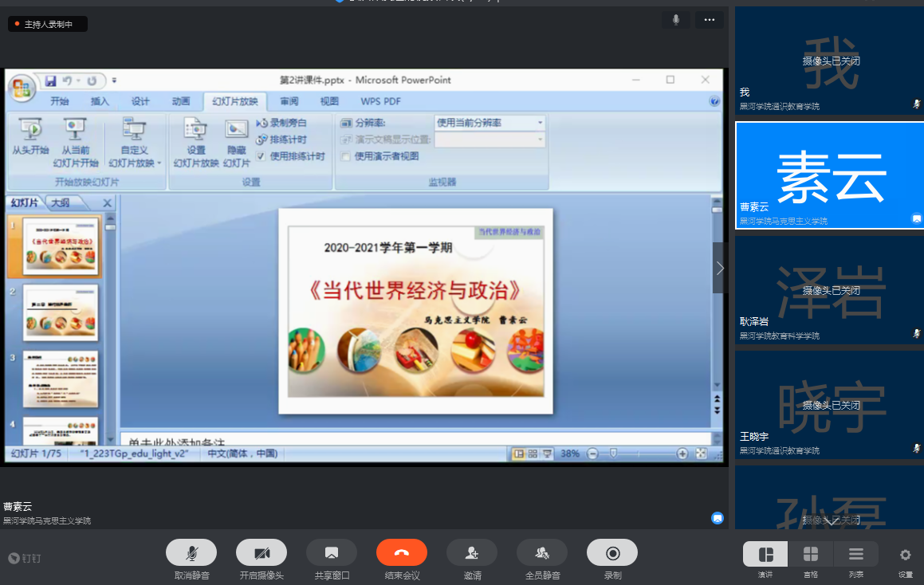Enable the 使用演示者视图 checkbox
The height and width of the screenshot is (585, 924).
tap(346, 156)
